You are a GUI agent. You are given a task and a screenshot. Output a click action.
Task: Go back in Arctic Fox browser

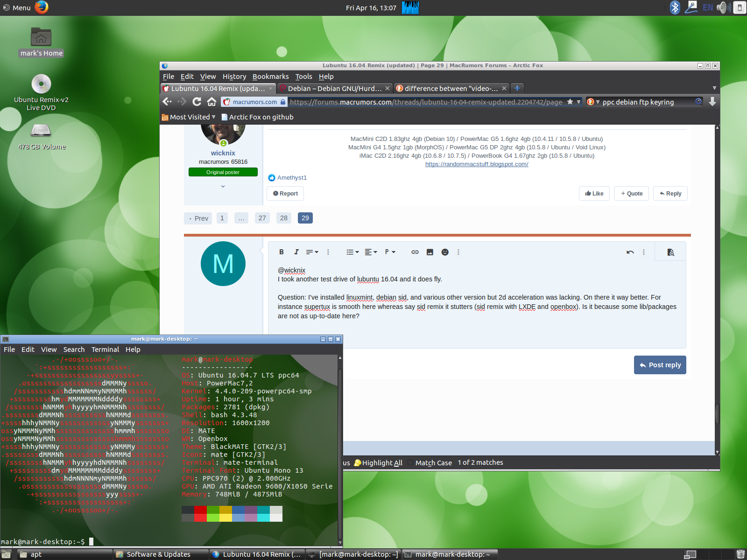click(x=167, y=102)
